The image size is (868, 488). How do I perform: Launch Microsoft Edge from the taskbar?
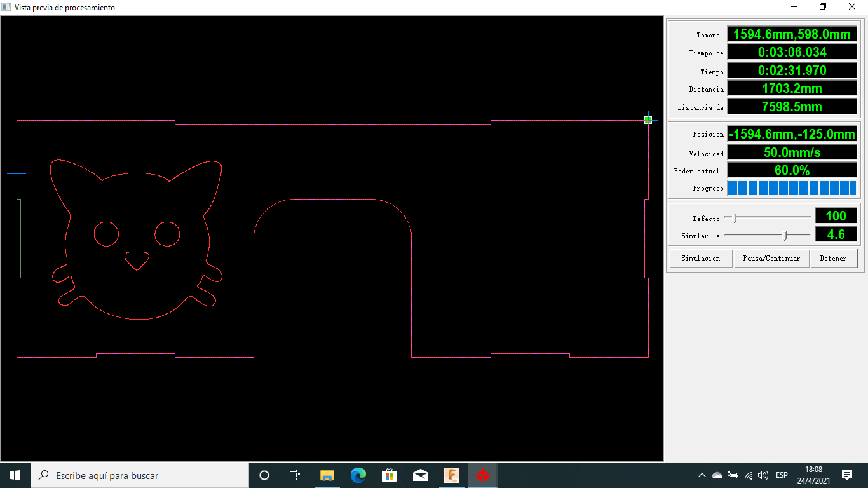pos(358,475)
